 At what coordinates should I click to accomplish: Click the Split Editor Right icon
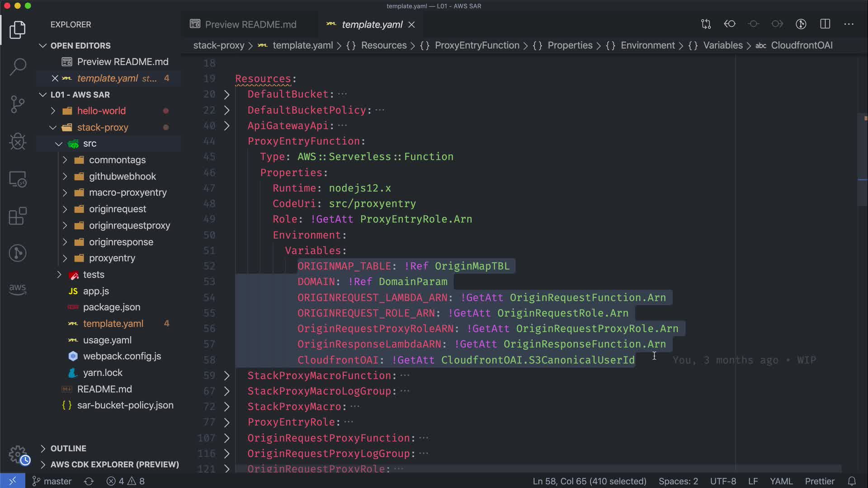(x=825, y=24)
